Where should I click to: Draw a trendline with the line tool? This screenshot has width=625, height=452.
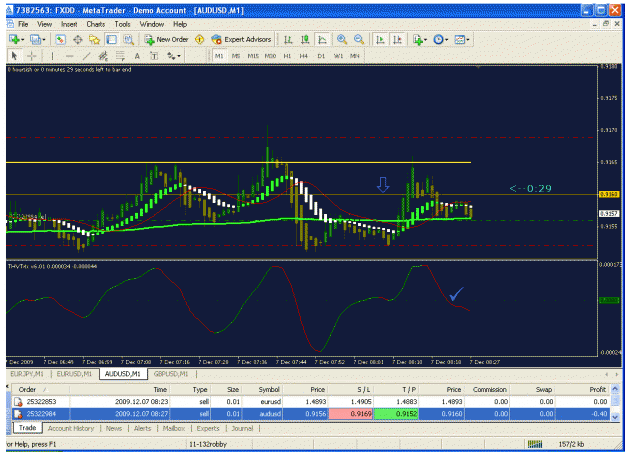click(86, 56)
